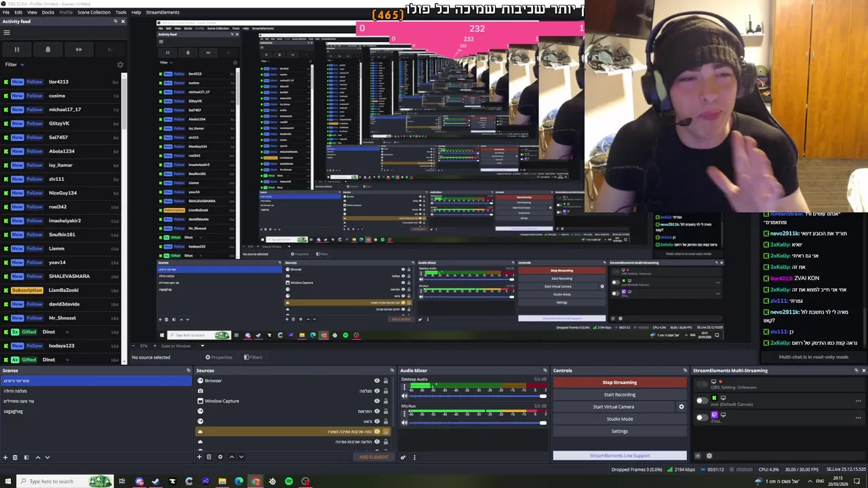Expand the 4x Gifted Dinst row
This screenshot has height=488, width=868.
click(68, 360)
